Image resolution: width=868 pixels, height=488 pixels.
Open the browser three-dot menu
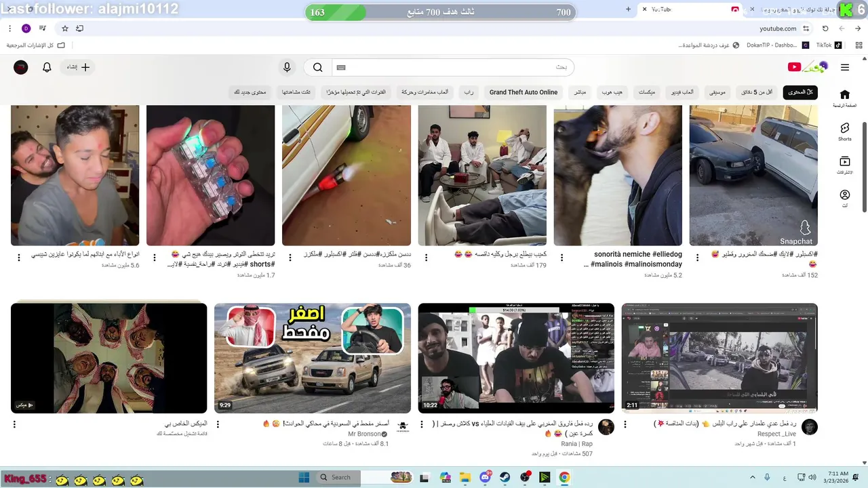[10, 28]
